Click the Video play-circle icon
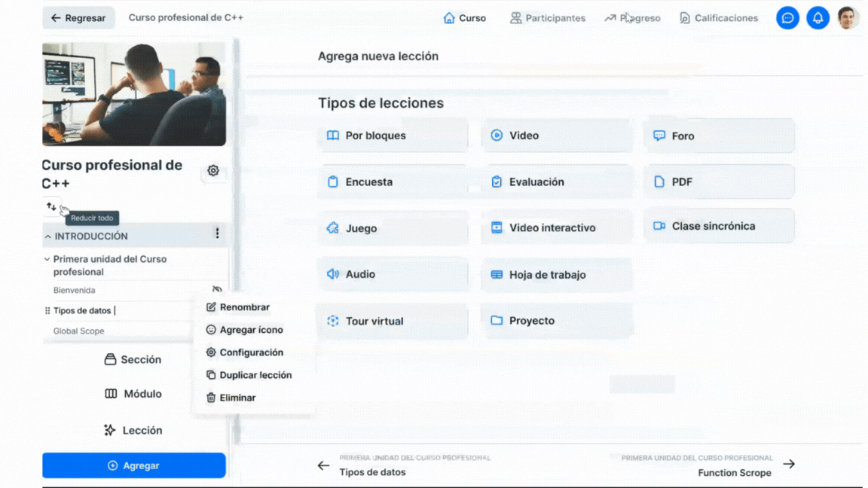Viewport: 868px width, 488px height. [497, 135]
